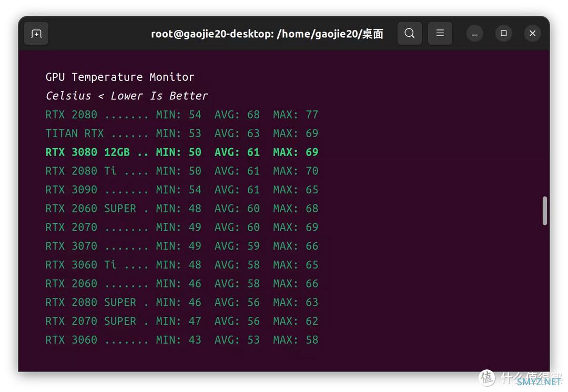Click 'MAX: 68' in the RTX 2060 SUPER row
The height and width of the screenshot is (392, 568).
[296, 209]
